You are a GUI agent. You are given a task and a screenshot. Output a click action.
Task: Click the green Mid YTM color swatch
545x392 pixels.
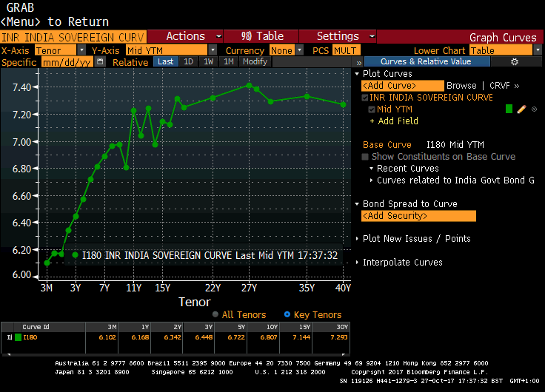(x=509, y=109)
